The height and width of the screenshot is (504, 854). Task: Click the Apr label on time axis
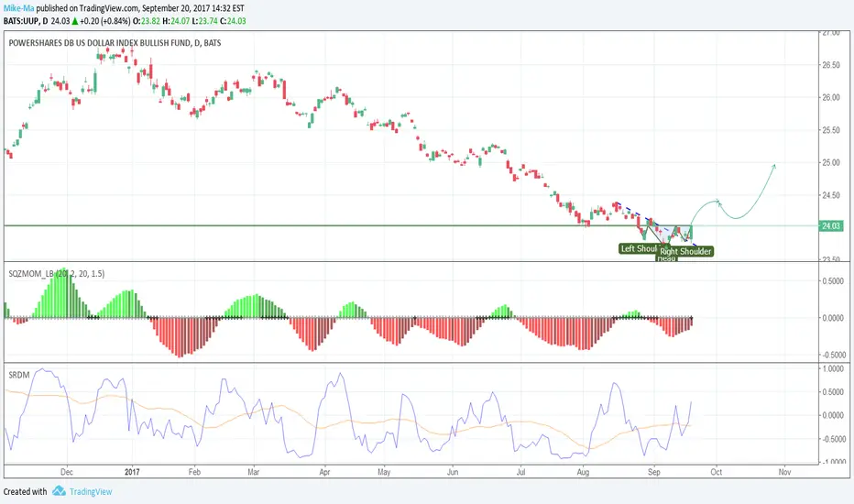tap(324, 472)
